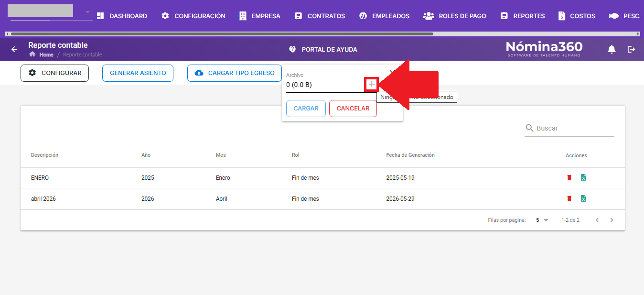This screenshot has width=644, height=295.
Task: Click the Nómina360 logo
Action: (544, 49)
